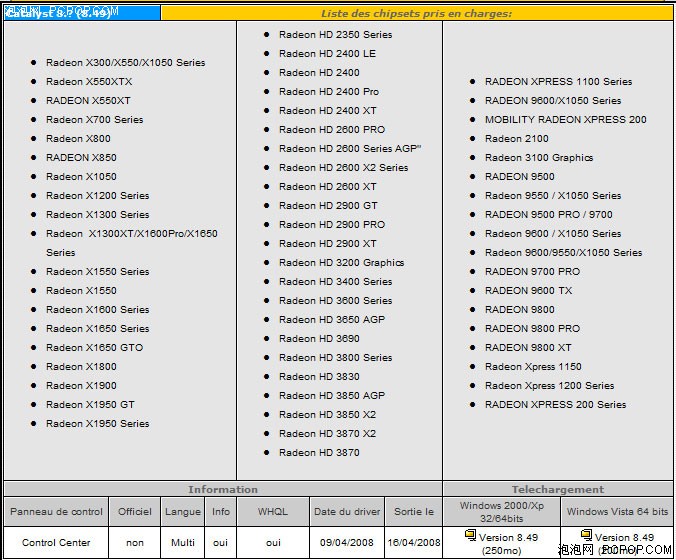Click RADEON X550XT in the list
676x560 pixels.
pyautogui.click(x=88, y=100)
